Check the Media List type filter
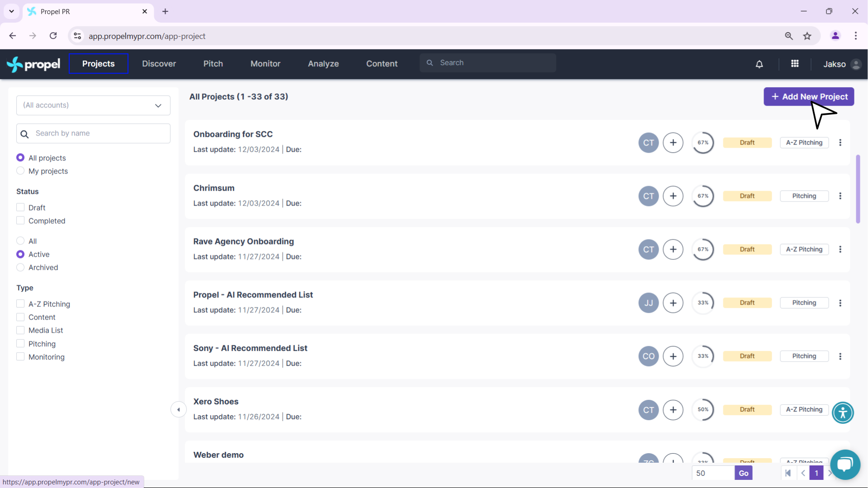 point(20,330)
